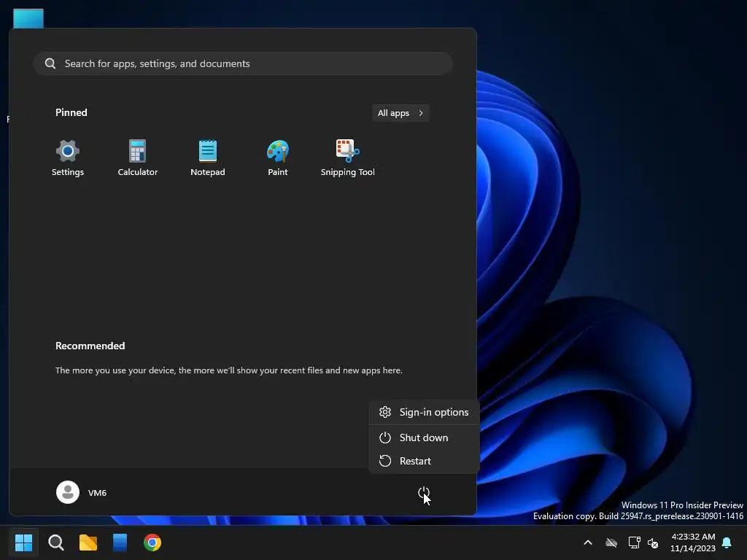Click the Pinned section heading
Screen dimensions: 747x560
pos(71,112)
